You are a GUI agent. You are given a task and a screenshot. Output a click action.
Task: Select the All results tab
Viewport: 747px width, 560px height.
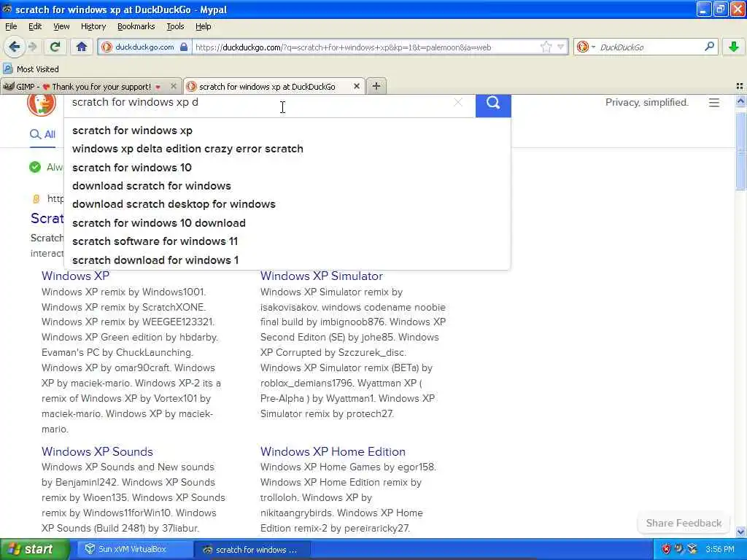[x=43, y=134]
